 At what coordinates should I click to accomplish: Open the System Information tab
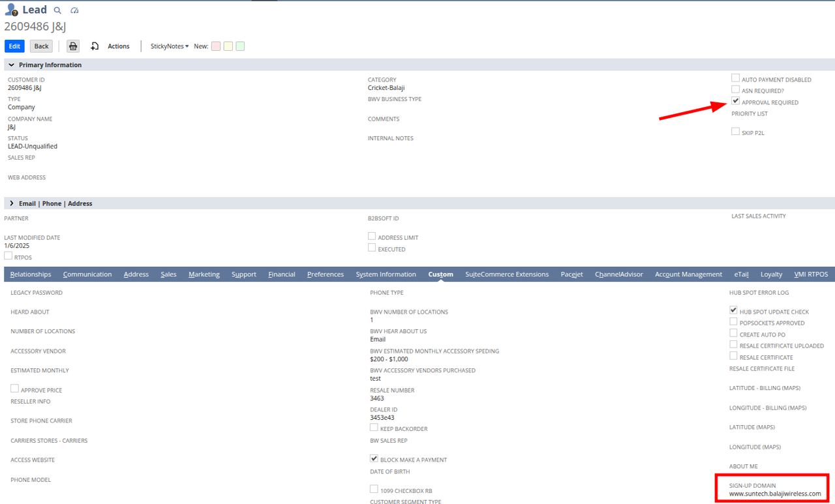point(386,274)
